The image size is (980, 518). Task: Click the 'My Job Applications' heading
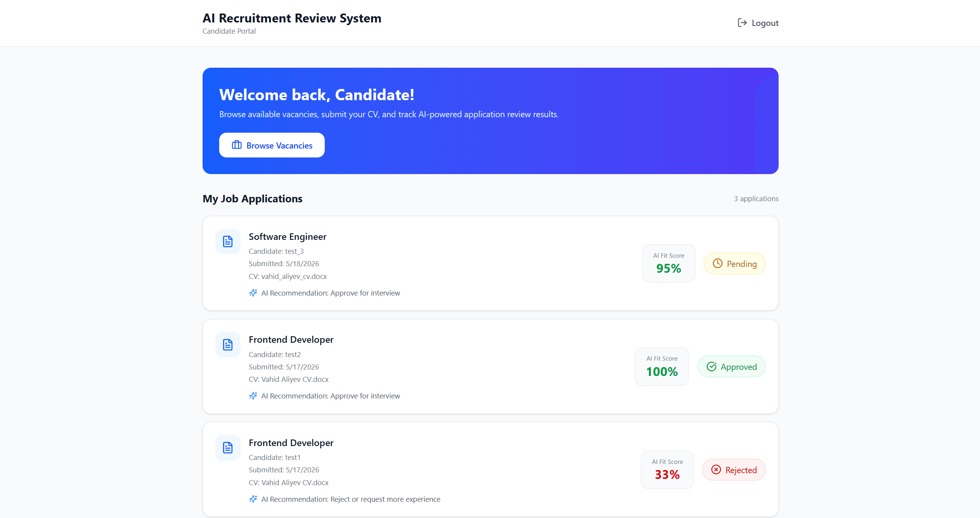[x=252, y=199]
